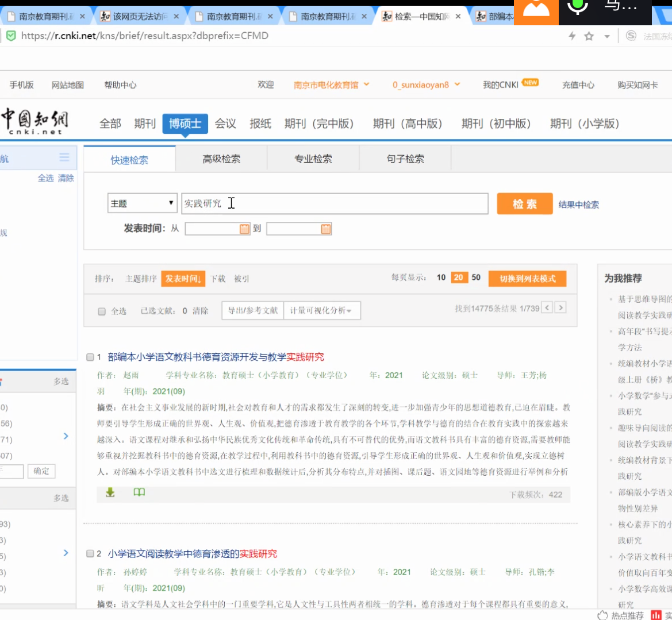Go to the next results page arrow
This screenshot has height=620, width=672.
(x=560, y=307)
